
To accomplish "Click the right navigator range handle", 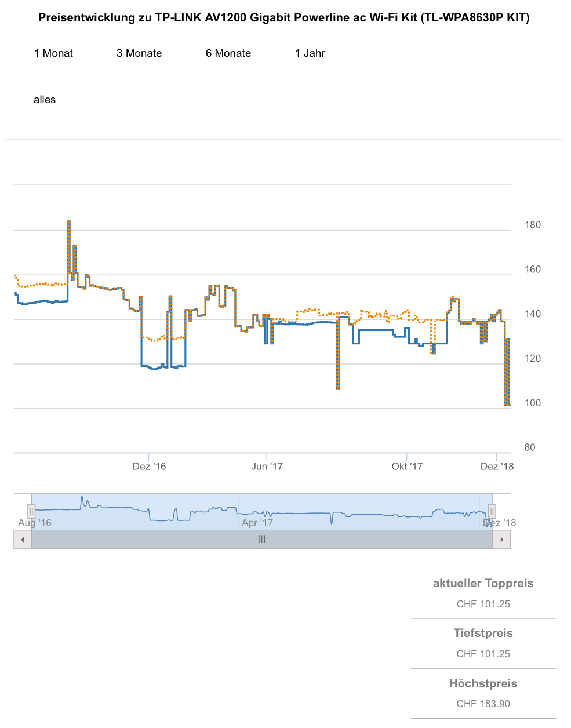I will click(x=492, y=511).
